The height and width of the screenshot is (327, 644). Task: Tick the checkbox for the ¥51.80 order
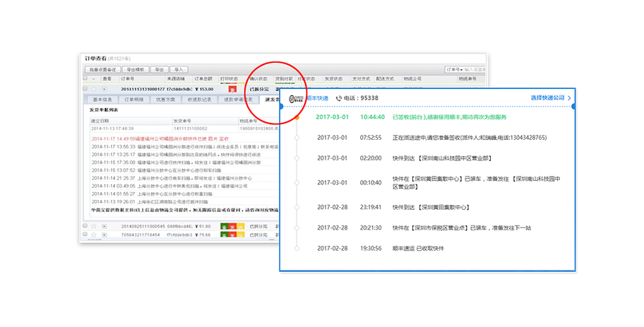click(x=85, y=226)
